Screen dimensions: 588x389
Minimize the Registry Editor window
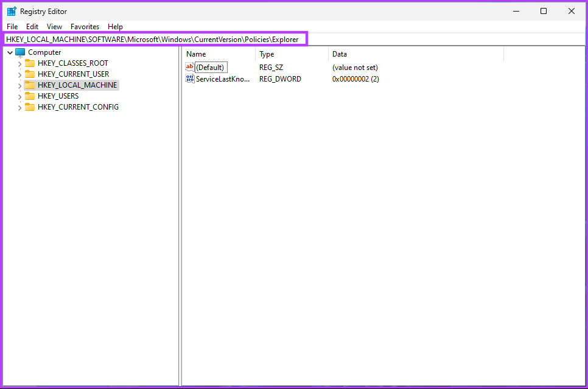tap(516, 11)
